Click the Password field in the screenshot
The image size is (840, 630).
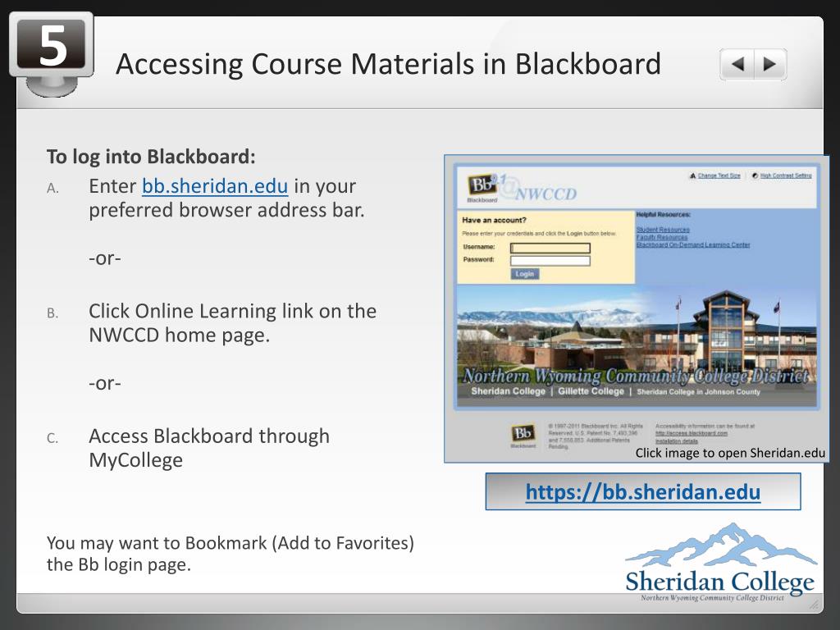click(550, 261)
